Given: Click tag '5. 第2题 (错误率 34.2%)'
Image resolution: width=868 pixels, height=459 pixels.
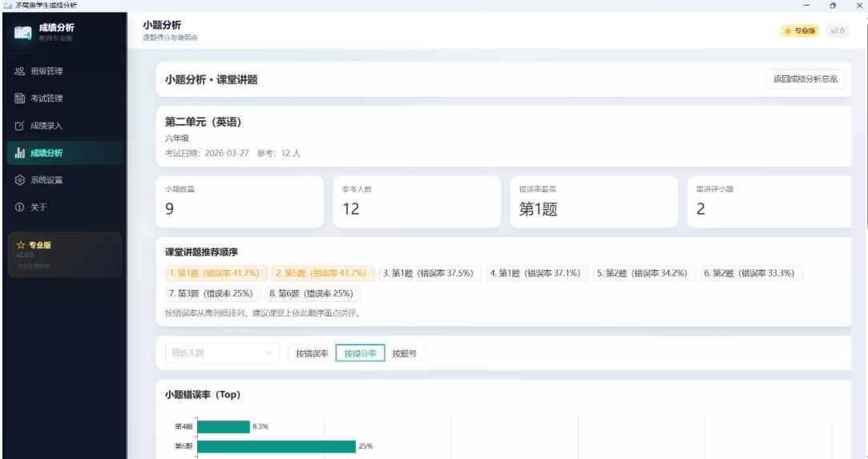Looking at the screenshot, I should coord(644,273).
